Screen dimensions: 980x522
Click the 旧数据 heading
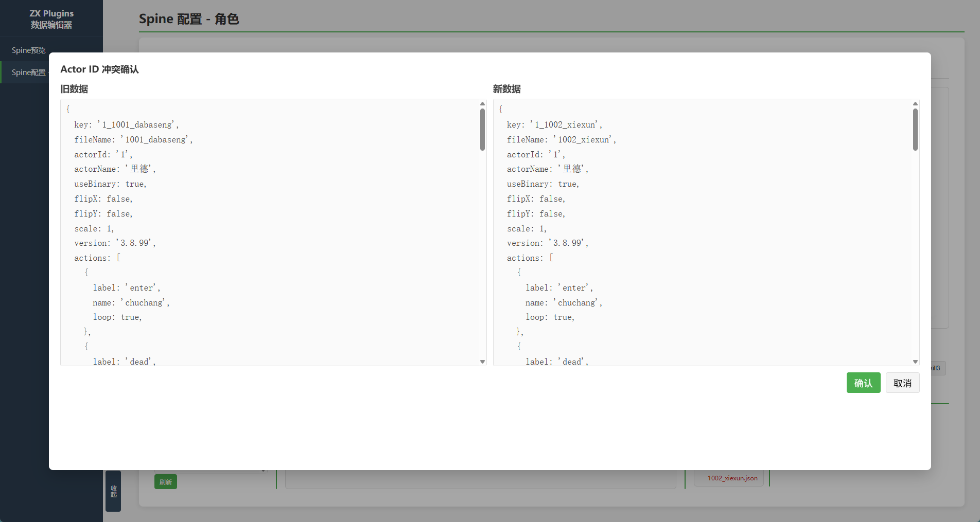(x=74, y=89)
